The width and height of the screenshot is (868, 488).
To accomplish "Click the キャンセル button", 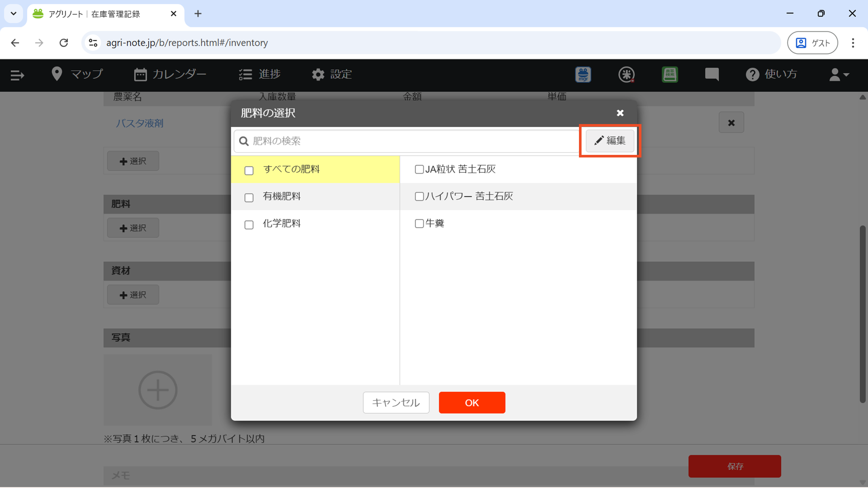I will tap(396, 403).
